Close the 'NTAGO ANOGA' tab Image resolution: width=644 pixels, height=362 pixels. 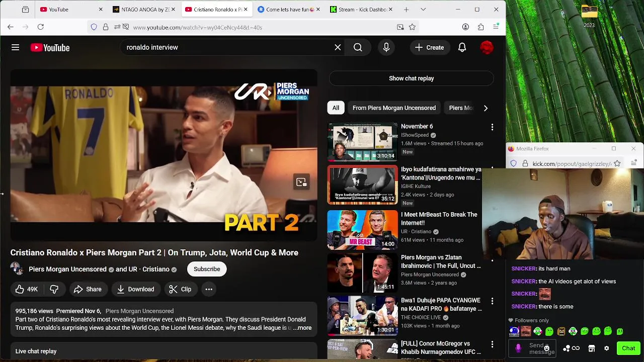[173, 10]
